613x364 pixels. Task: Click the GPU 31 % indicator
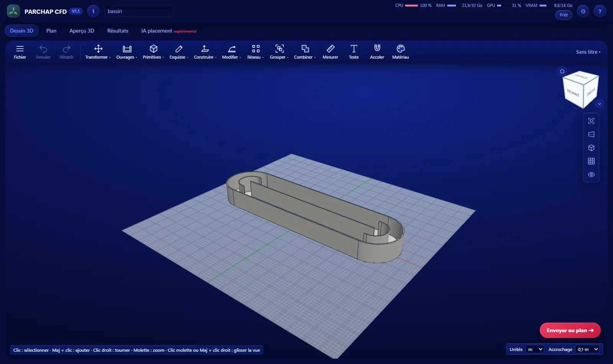tap(504, 5)
